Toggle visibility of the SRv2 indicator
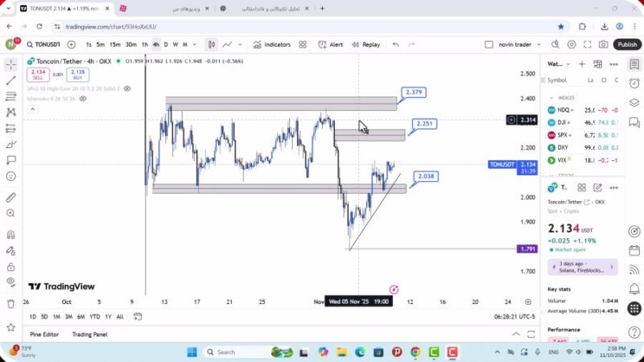The height and width of the screenshot is (362, 644). coord(127,88)
